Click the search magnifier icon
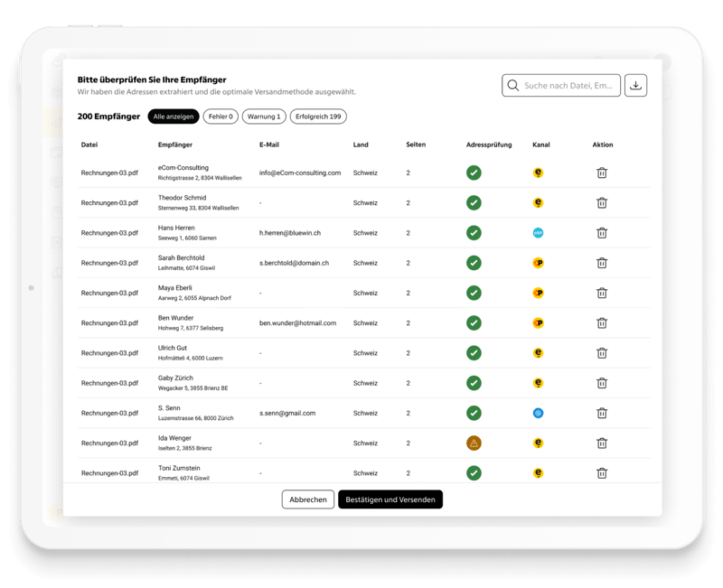This screenshot has height=588, width=723. 511,85
